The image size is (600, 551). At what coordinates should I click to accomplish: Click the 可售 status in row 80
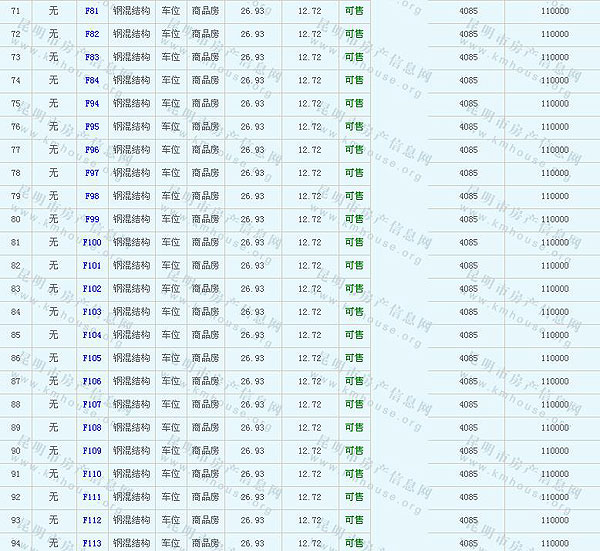354,219
